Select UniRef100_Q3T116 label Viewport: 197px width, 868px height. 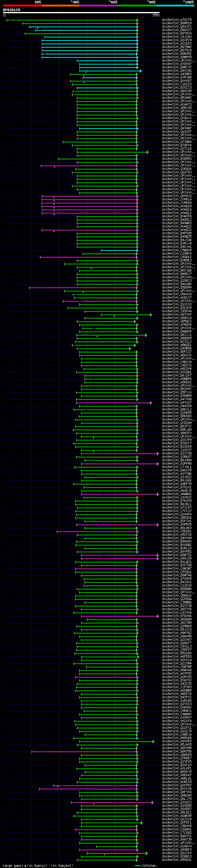(177, 149)
